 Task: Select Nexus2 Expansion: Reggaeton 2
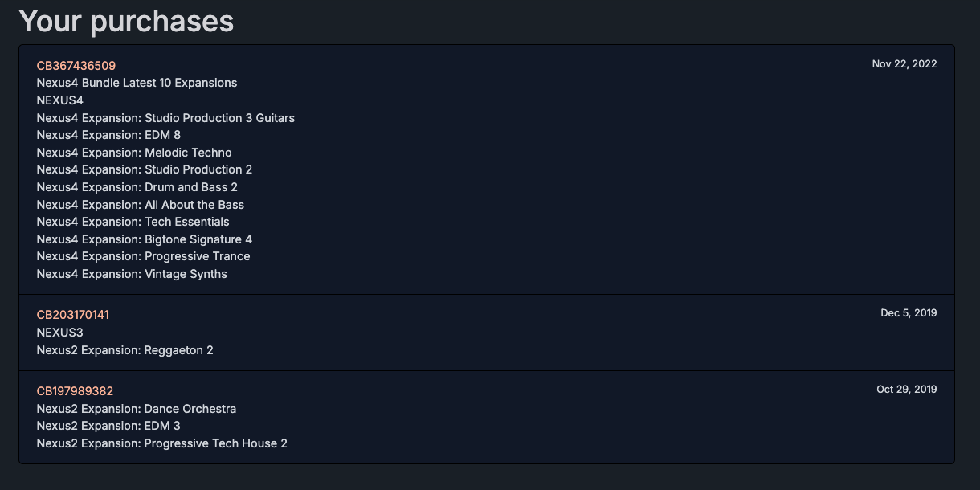click(125, 350)
